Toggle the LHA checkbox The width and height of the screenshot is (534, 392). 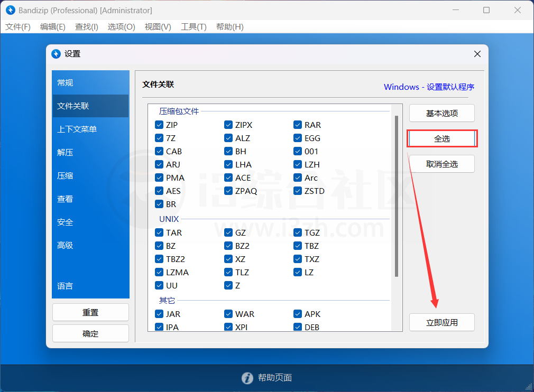click(x=228, y=164)
